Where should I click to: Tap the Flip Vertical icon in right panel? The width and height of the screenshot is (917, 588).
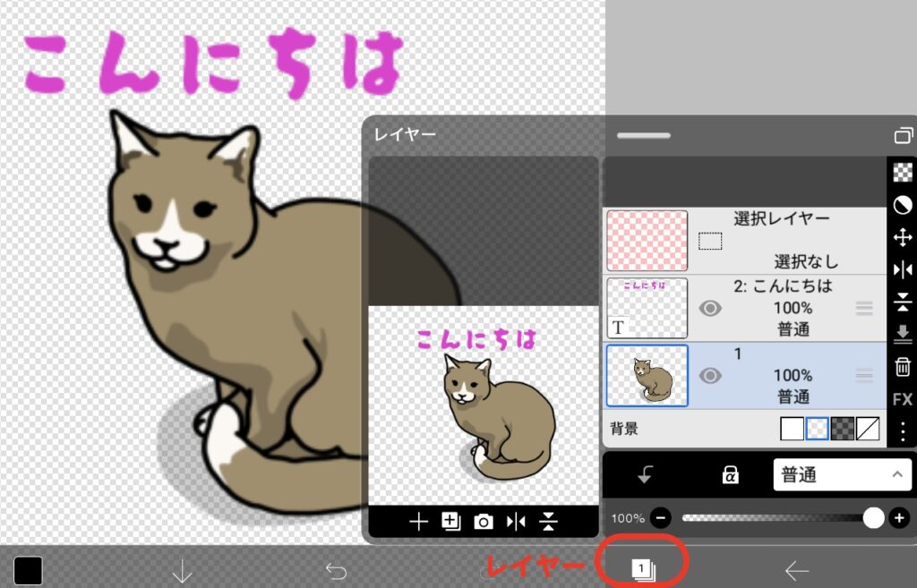point(903,303)
